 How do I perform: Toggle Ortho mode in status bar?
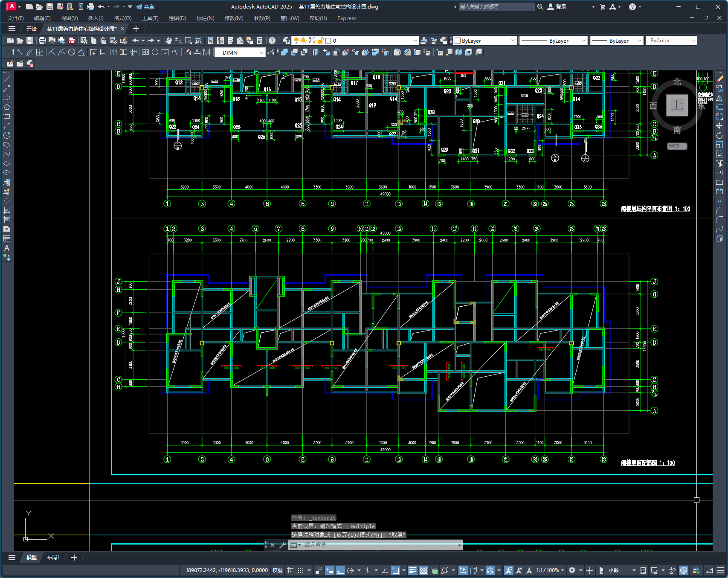[x=340, y=570]
